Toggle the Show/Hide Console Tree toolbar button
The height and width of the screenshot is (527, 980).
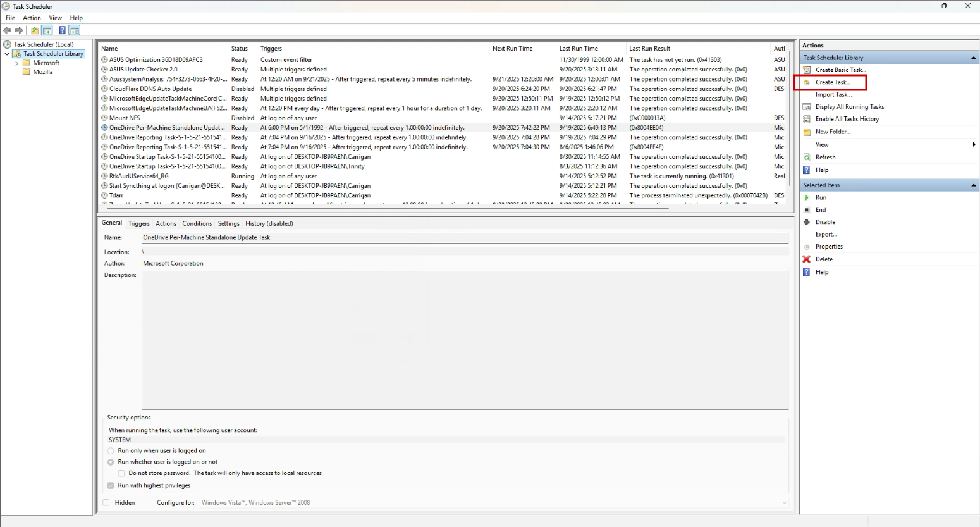click(x=47, y=30)
